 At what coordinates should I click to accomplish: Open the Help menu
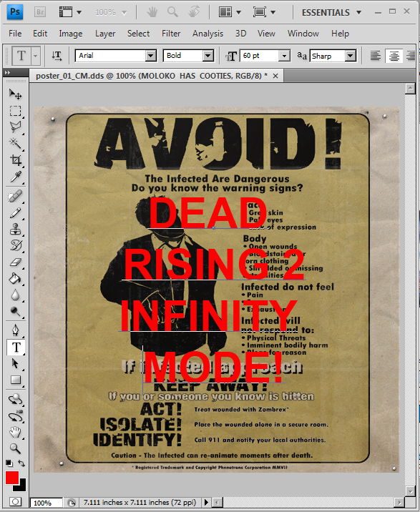(340, 34)
